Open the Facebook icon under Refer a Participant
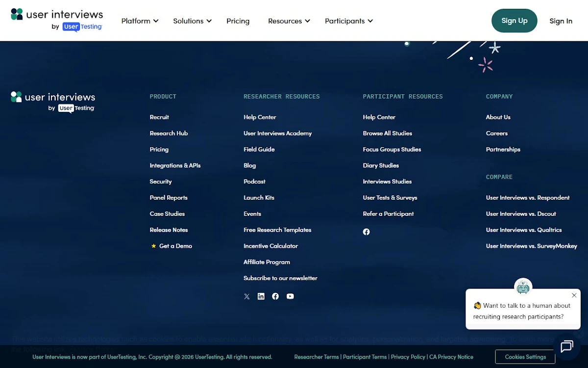This screenshot has height=368, width=588. (367, 232)
